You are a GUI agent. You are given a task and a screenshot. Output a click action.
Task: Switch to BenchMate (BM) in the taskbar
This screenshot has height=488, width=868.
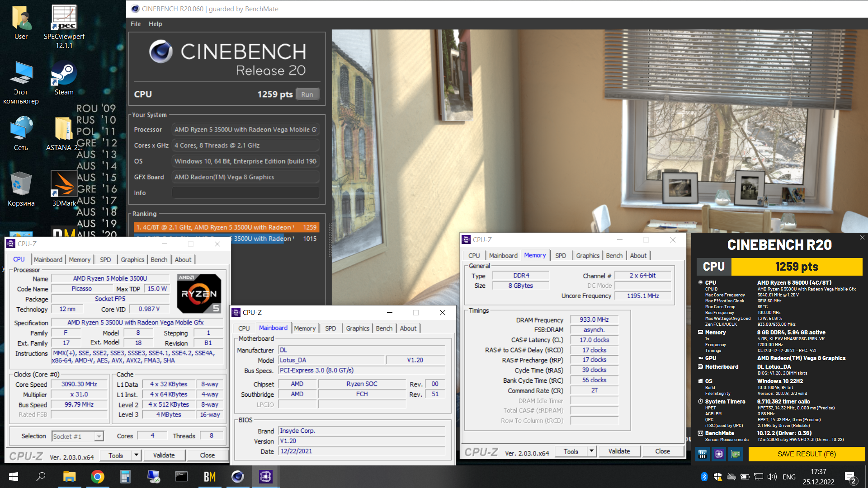pos(209,477)
